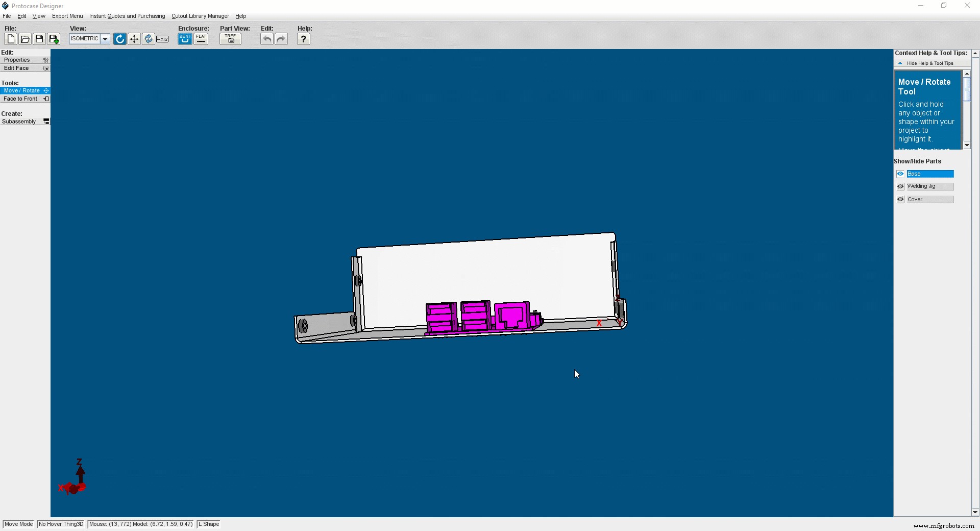Click the Edit Face button
This screenshot has width=980, height=531.
pyautogui.click(x=24, y=68)
